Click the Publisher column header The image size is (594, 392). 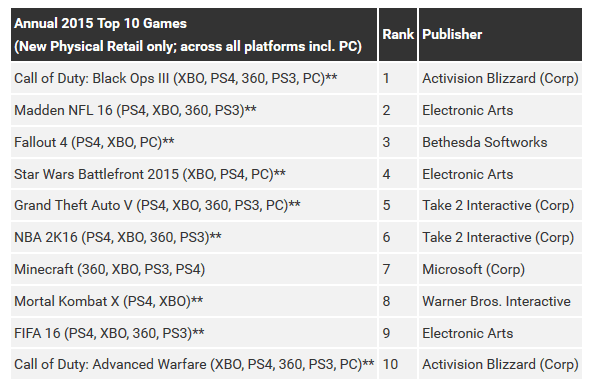click(x=500, y=34)
